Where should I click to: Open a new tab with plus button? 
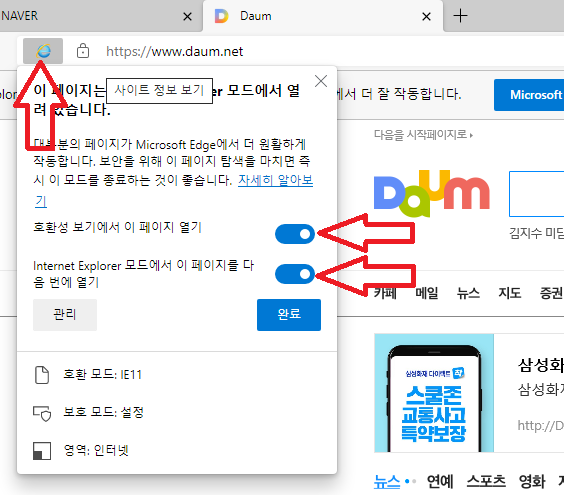tap(460, 16)
